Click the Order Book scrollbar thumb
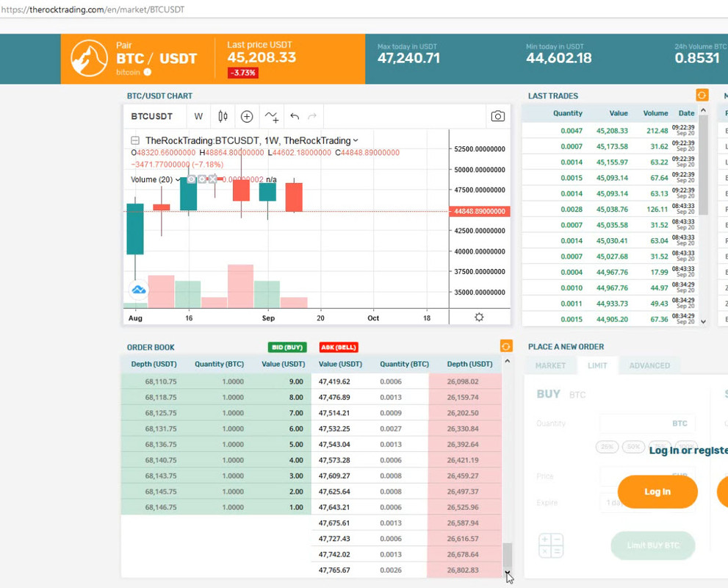Viewport: 728px width, 588px height. 508,556
